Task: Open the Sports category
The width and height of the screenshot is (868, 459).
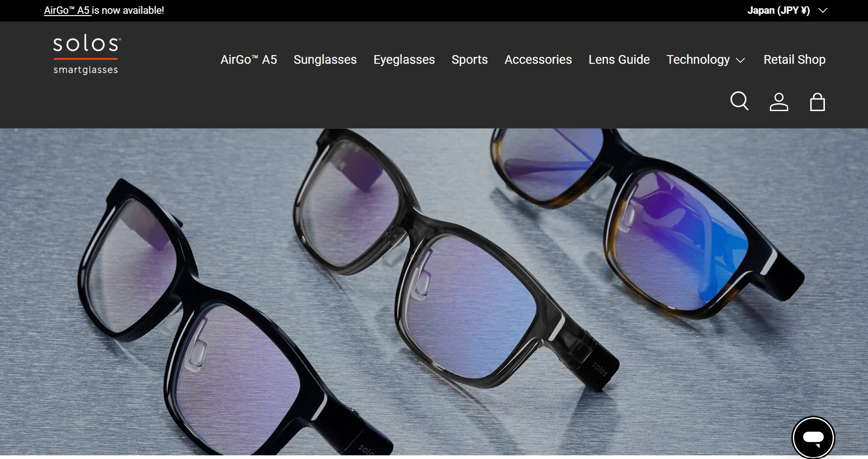Action: pos(469,60)
